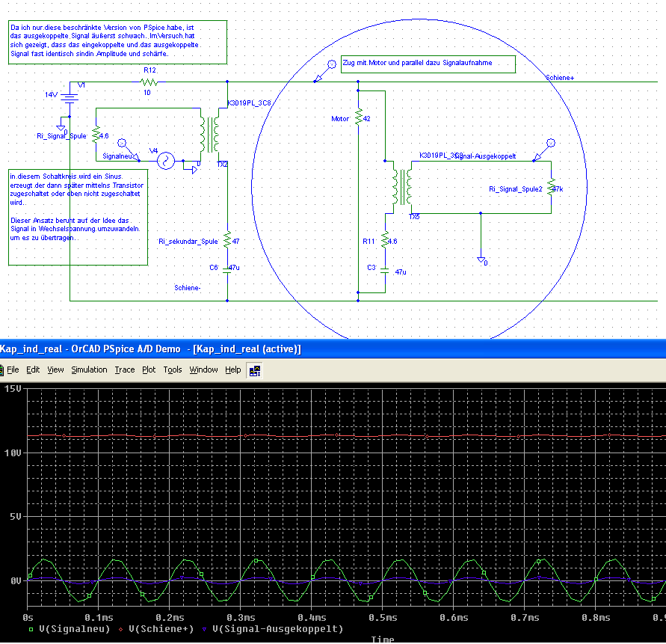Image resolution: width=666 pixels, height=644 pixels.
Task: Select the Ri_Signal_Spule2 resistor symbol
Action: click(552, 187)
